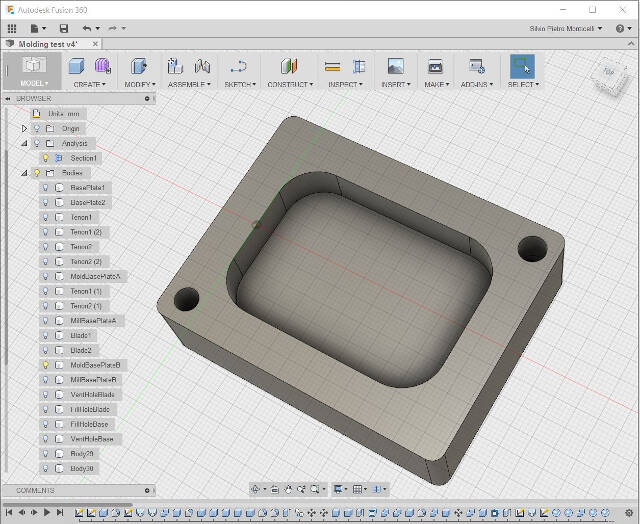Select the Construct offset plane icon
The width and height of the screenshot is (640, 524).
point(289,66)
